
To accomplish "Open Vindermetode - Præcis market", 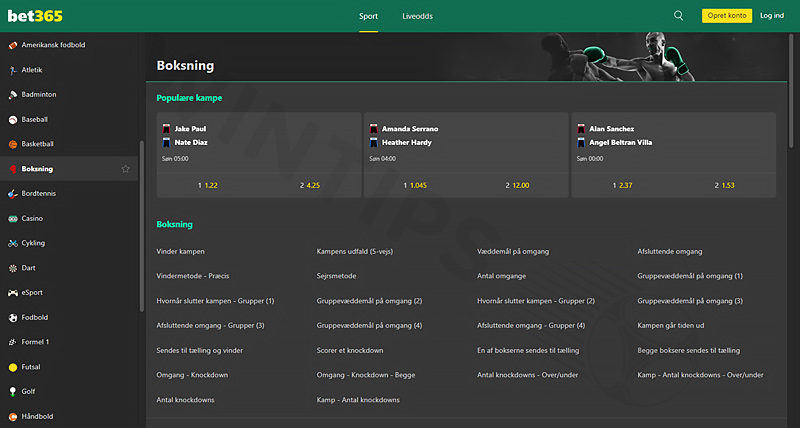I will (x=192, y=276).
